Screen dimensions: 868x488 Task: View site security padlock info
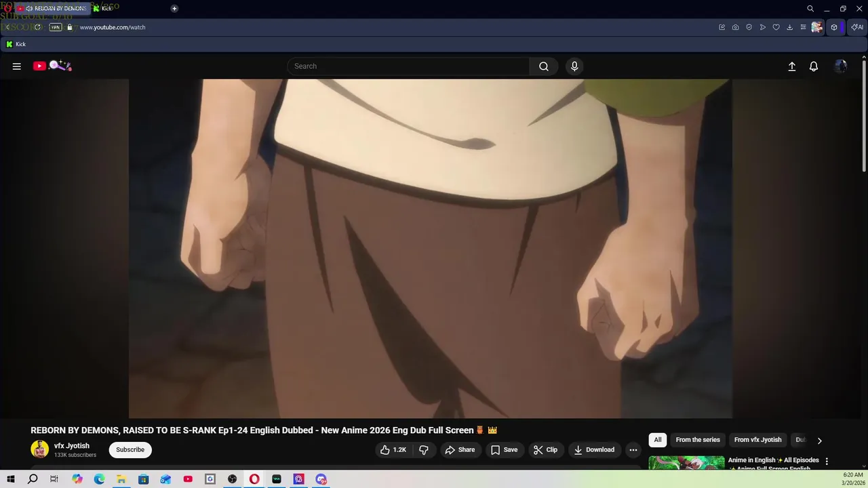click(69, 27)
